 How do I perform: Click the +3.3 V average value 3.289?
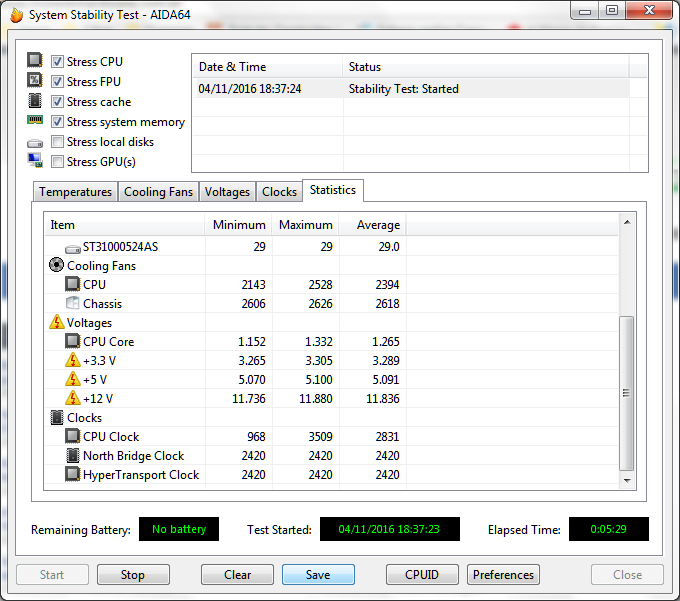[386, 360]
